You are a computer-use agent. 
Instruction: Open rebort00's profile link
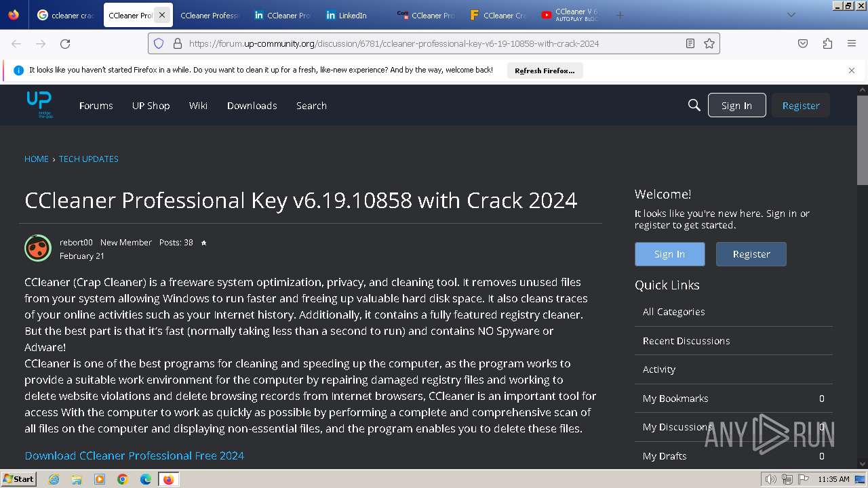coord(76,242)
